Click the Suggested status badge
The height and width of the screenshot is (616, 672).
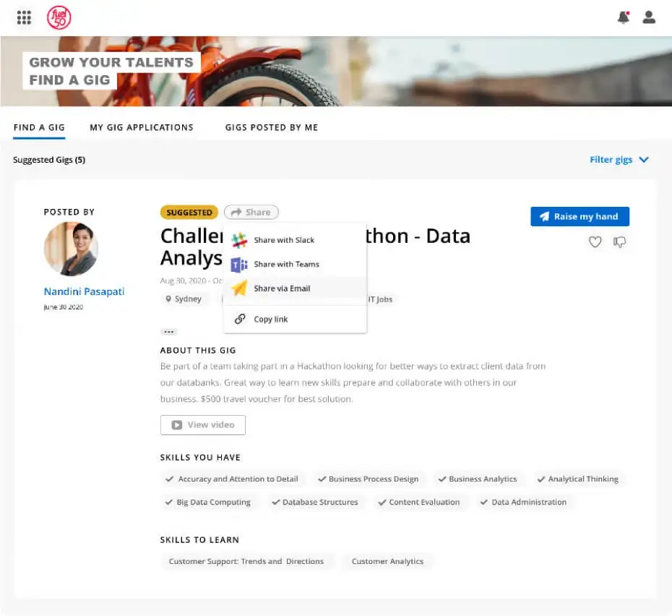click(x=189, y=212)
